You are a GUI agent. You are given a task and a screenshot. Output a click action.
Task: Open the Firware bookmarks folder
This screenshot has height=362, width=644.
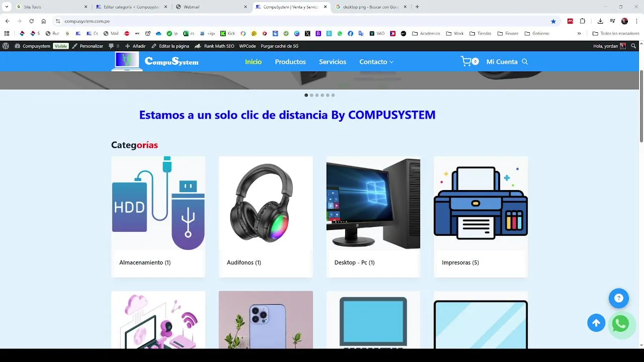[508, 33]
